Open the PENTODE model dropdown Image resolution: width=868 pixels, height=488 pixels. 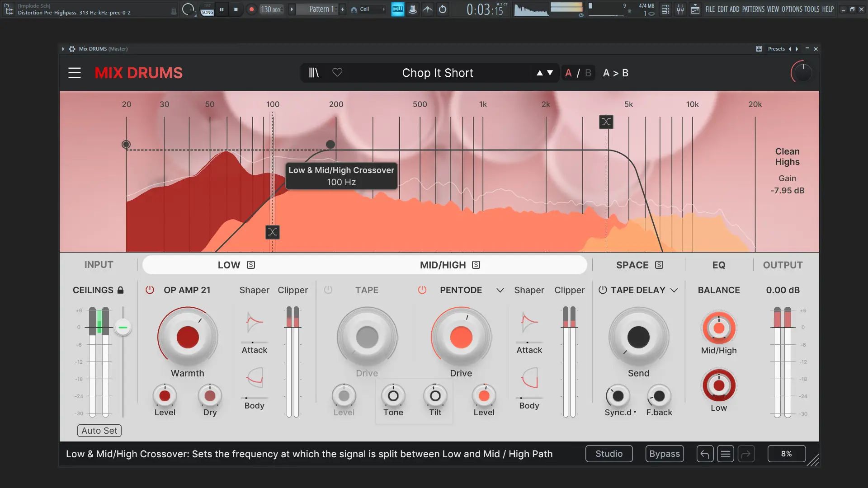point(499,291)
